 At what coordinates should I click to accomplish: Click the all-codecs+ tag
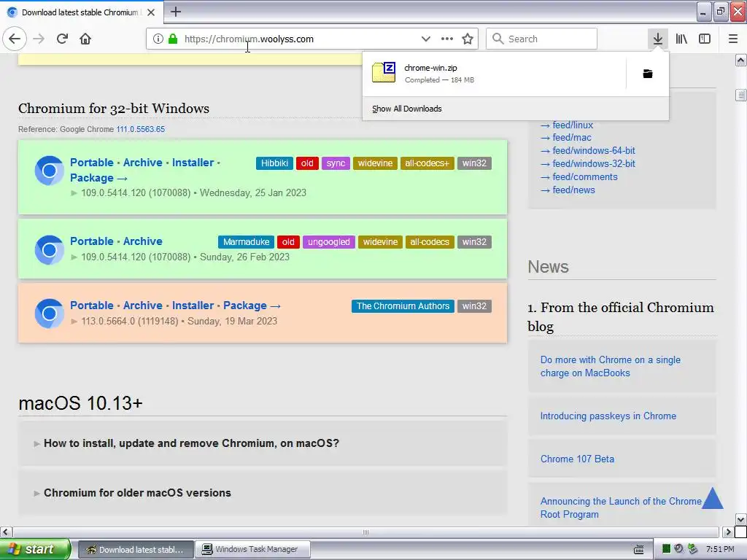(x=427, y=163)
